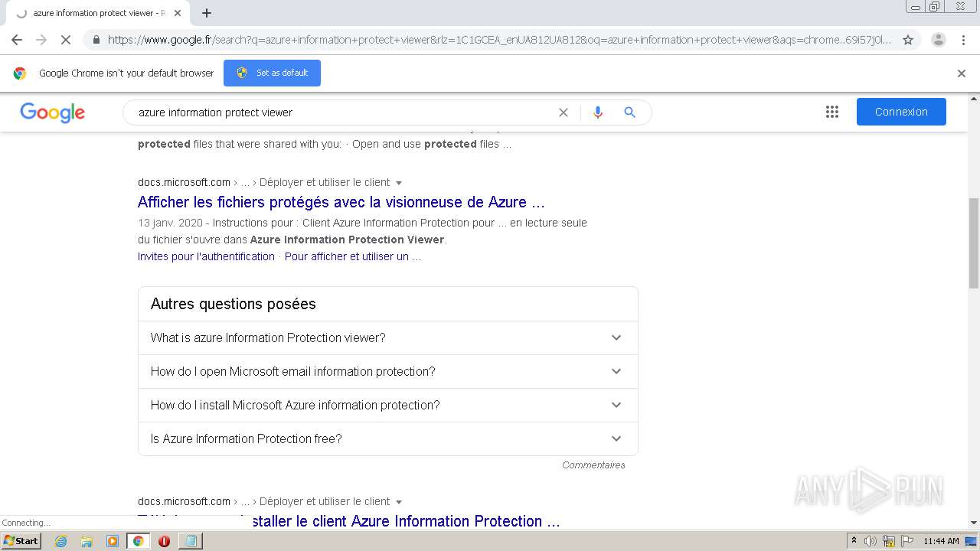Submit search with the magnifier icon
Image resolution: width=980 pixels, height=551 pixels.
[x=629, y=112]
